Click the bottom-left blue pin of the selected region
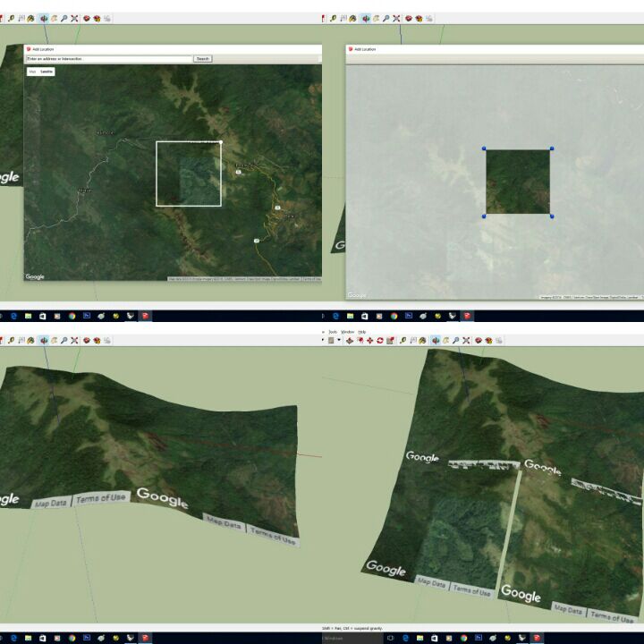The height and width of the screenshot is (644, 644). [484, 216]
